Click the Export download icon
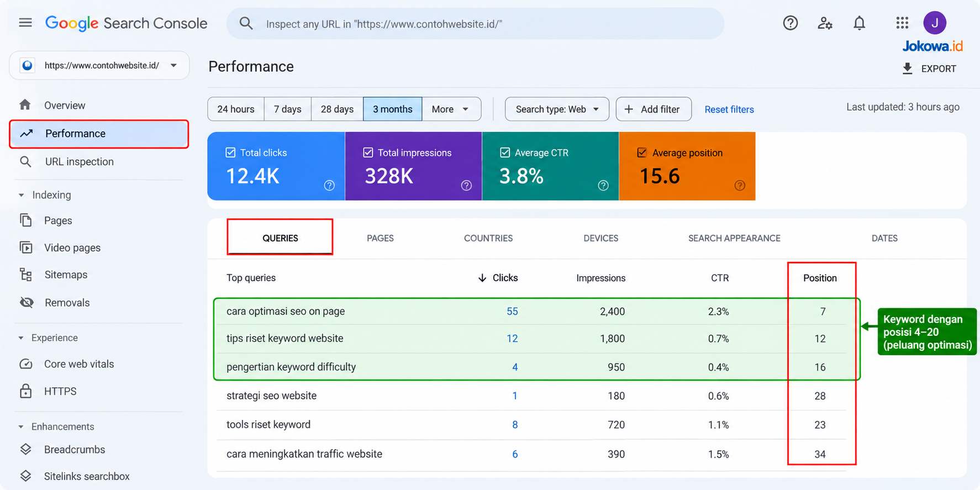Screen dimensions: 980x490 (x=907, y=69)
